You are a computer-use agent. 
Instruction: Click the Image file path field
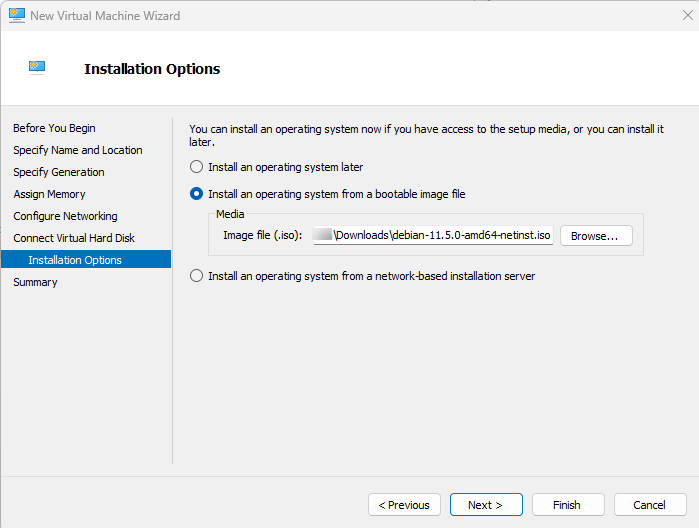(433, 235)
